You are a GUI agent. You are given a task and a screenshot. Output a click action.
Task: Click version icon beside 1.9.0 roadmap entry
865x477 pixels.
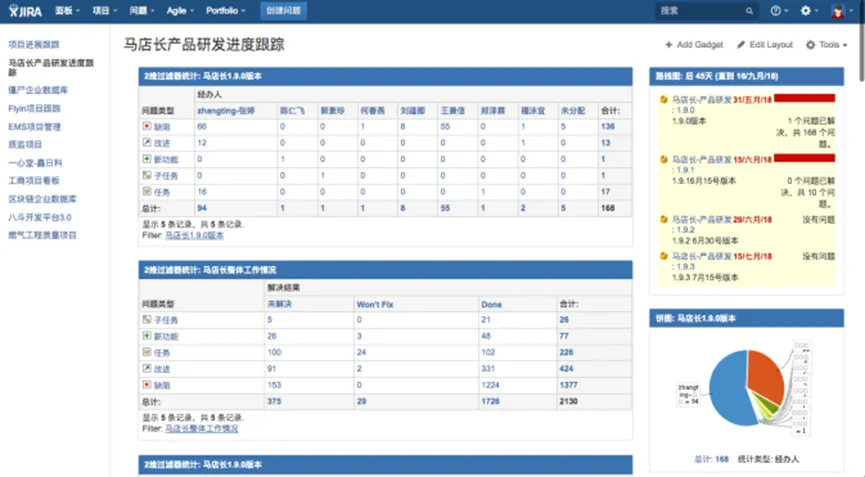click(x=664, y=100)
